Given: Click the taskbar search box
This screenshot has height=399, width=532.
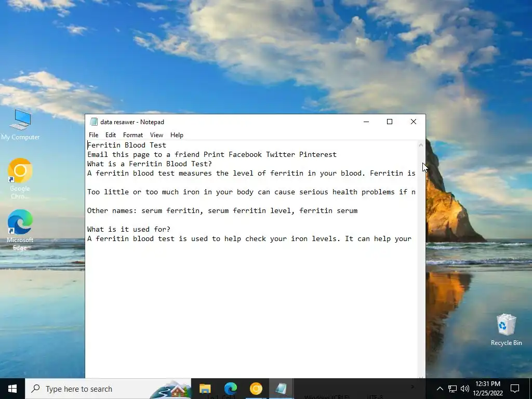Looking at the screenshot, I should (108, 389).
